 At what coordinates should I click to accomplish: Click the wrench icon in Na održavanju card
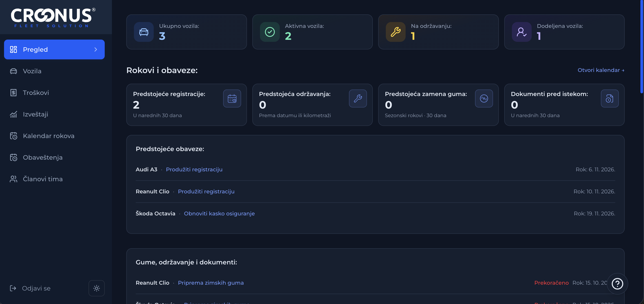coord(395,32)
